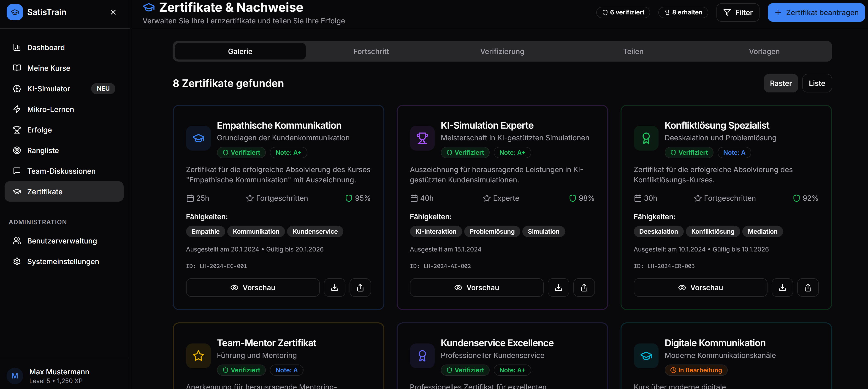Screen dimensions: 868x389
Task: Click Note: A badge on Konfliktlösung Spezialist
Action: click(734, 153)
